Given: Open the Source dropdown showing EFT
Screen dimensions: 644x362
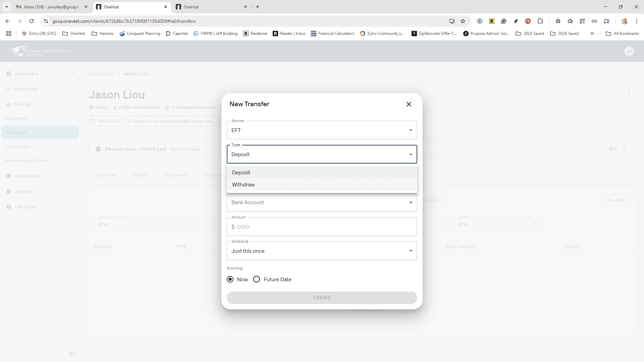Looking at the screenshot, I should point(322,130).
